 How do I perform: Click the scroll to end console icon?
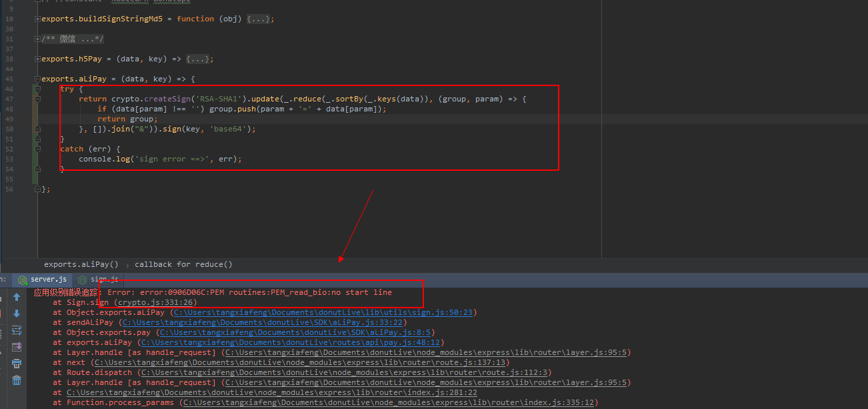[x=17, y=347]
